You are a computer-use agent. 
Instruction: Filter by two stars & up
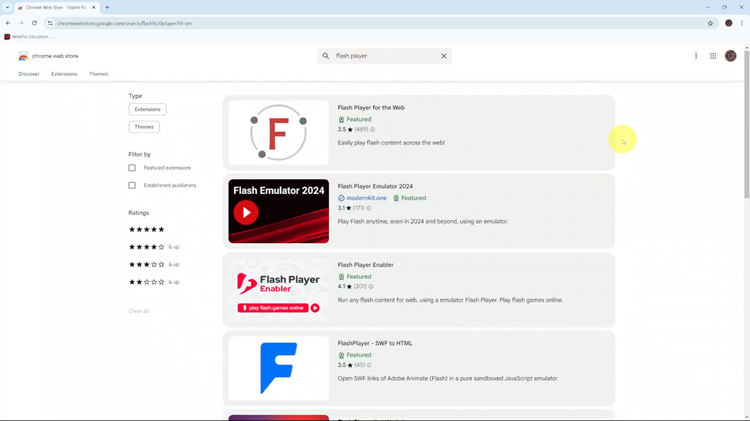coord(154,282)
